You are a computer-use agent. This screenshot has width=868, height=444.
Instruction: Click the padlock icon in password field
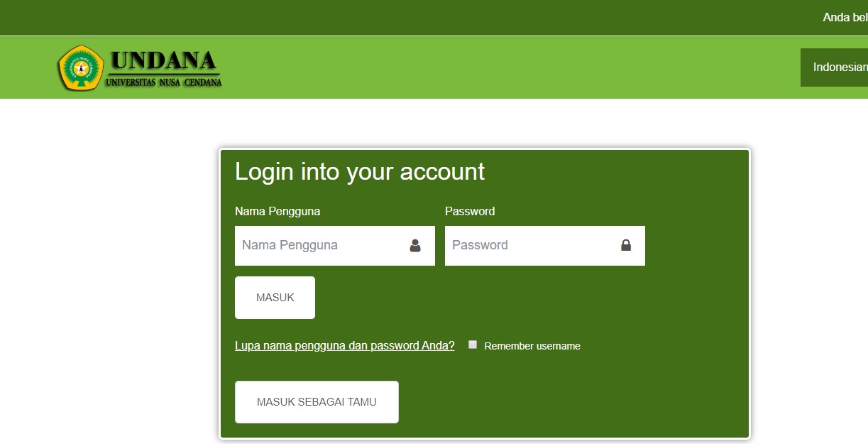626,245
